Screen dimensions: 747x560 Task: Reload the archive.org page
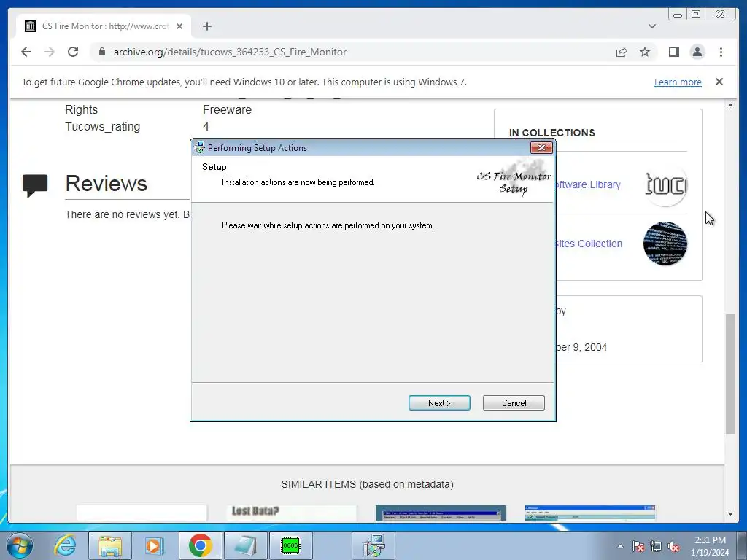tap(73, 52)
